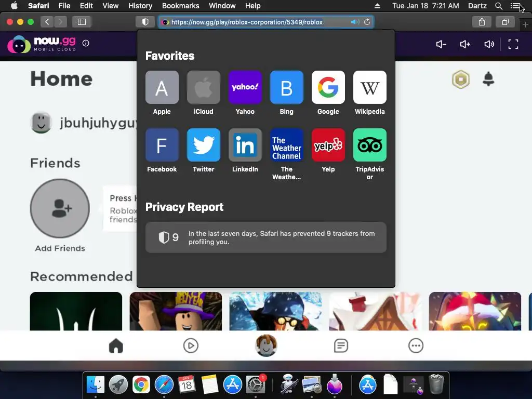Open the now.gg info icon
Image resolution: width=532 pixels, height=399 pixels.
86,43
